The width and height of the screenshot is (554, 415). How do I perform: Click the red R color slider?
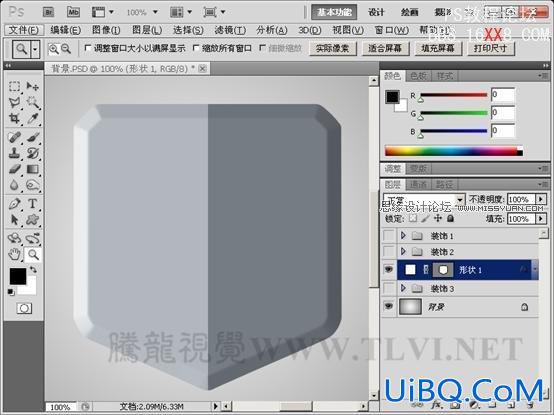click(454, 95)
